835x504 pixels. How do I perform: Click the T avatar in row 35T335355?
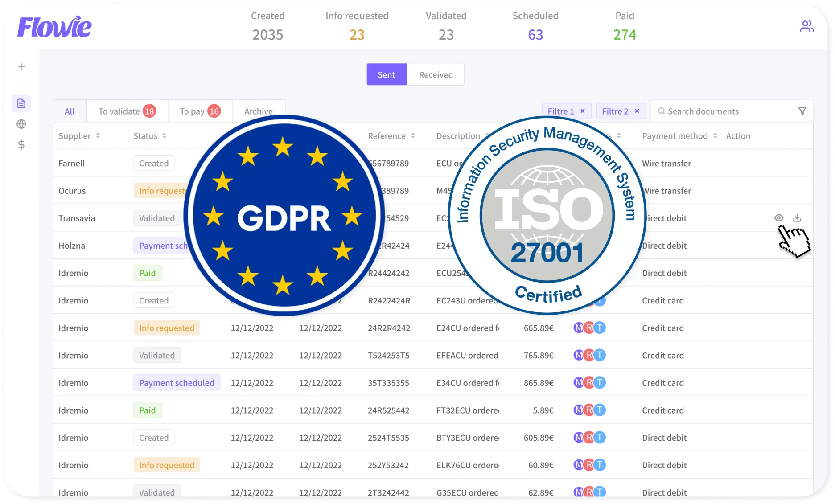pos(600,383)
